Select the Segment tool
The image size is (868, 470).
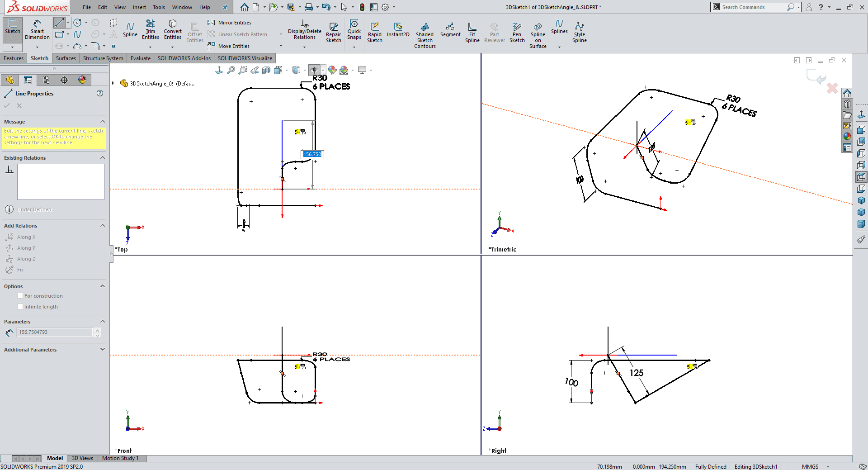450,30
